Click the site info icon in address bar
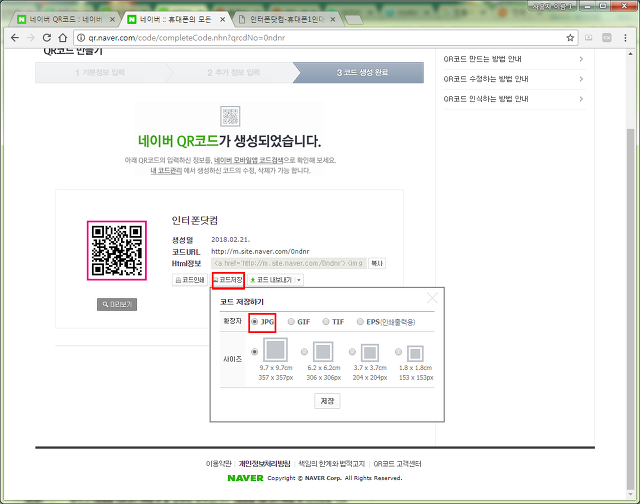The image size is (640, 504). (81, 38)
